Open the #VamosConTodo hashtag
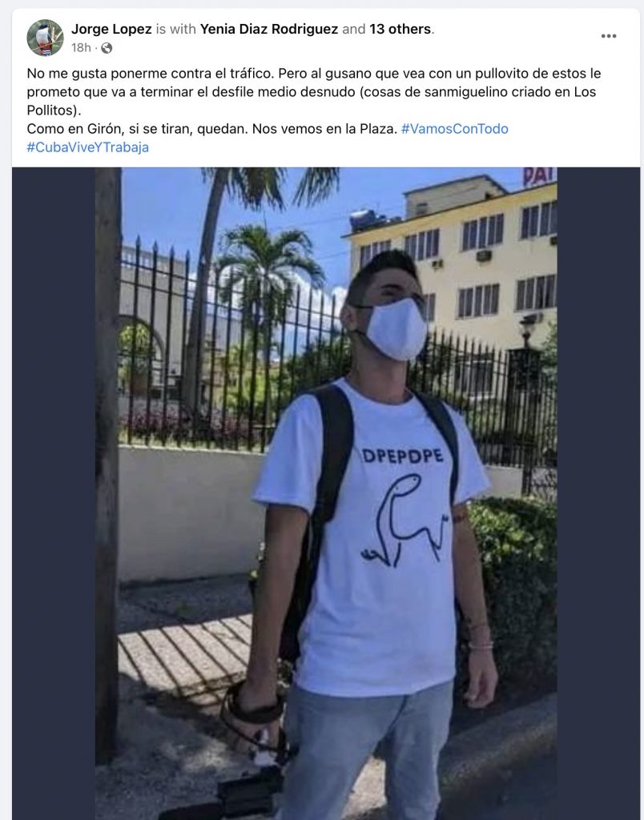Image resolution: width=644 pixels, height=820 pixels. 455,129
